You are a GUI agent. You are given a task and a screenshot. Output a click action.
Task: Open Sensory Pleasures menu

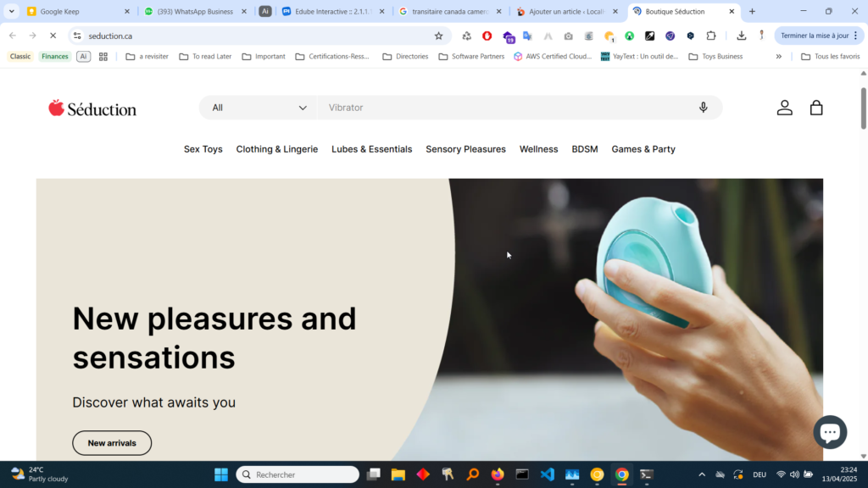465,149
